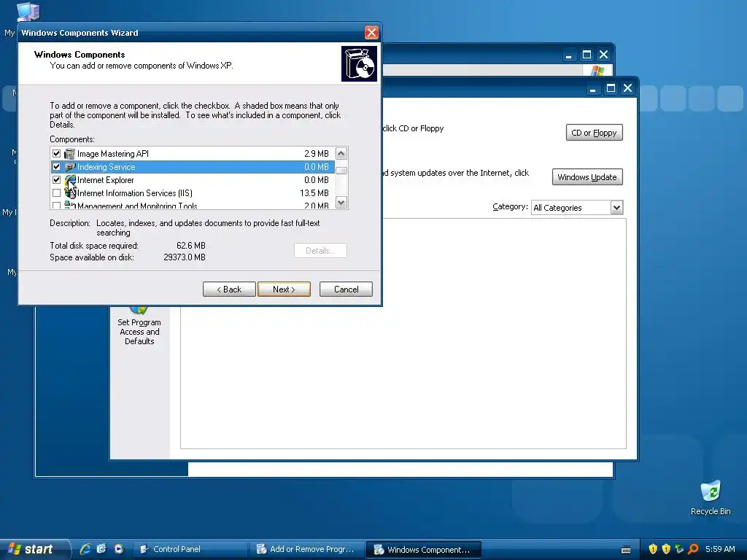Uncheck the Indexing Service checkbox
Image resolution: width=747 pixels, height=560 pixels.
coord(57,167)
